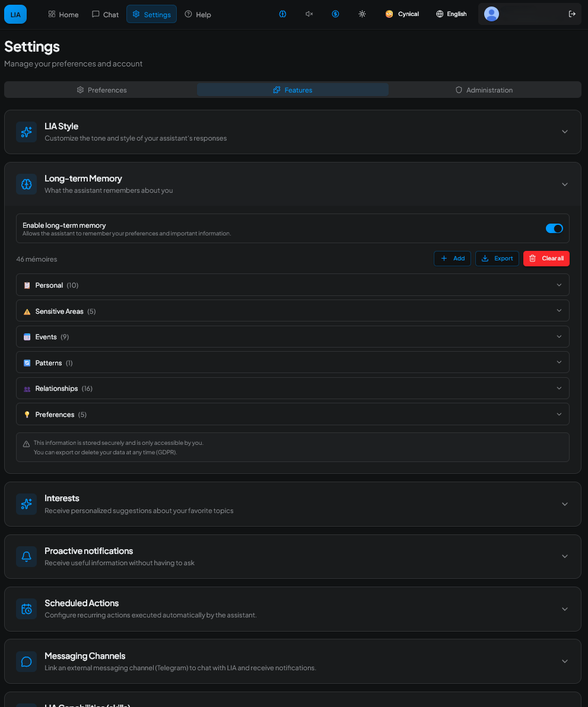
Task: Export stored memories
Action: point(497,258)
